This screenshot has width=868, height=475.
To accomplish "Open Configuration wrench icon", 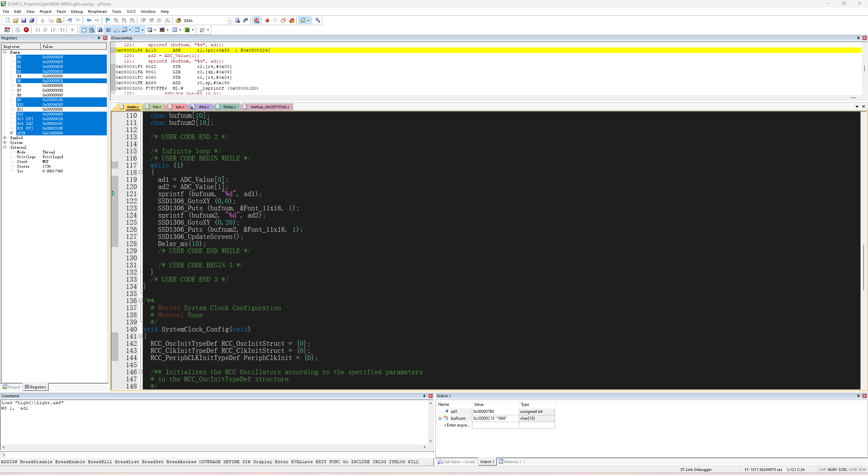I will tap(318, 20).
